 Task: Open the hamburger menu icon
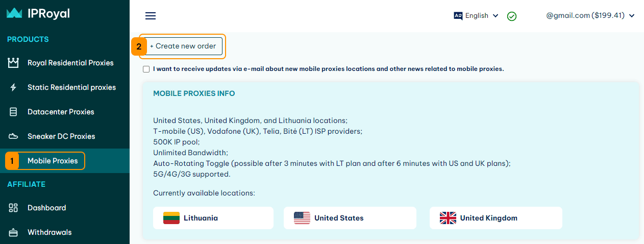[x=151, y=16]
